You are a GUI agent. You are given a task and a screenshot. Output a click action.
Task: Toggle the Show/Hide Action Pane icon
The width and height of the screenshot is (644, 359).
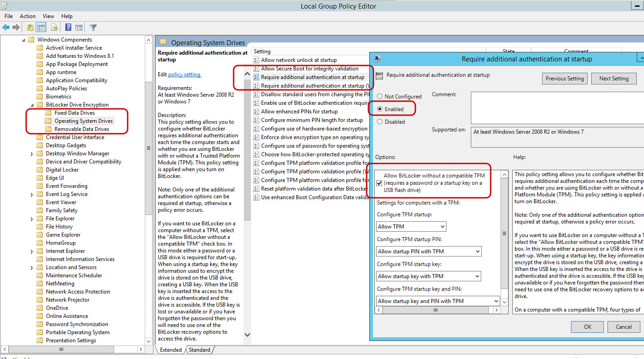[x=79, y=28]
